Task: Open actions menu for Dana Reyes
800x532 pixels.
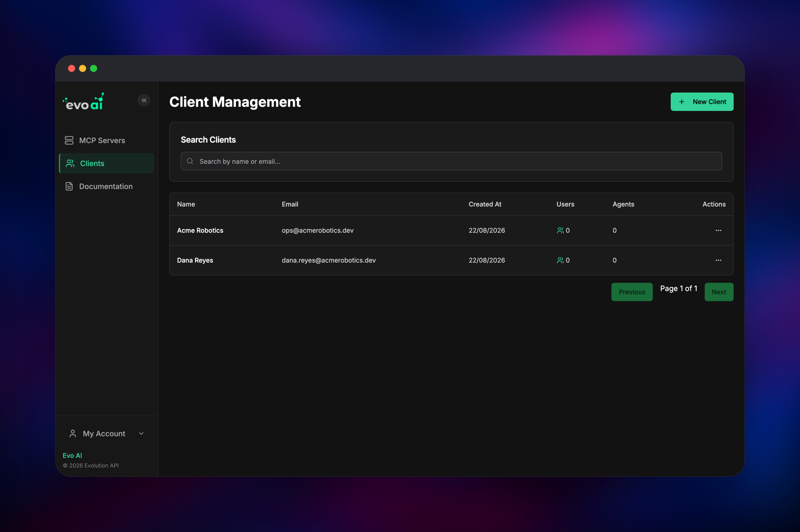Action: point(718,260)
